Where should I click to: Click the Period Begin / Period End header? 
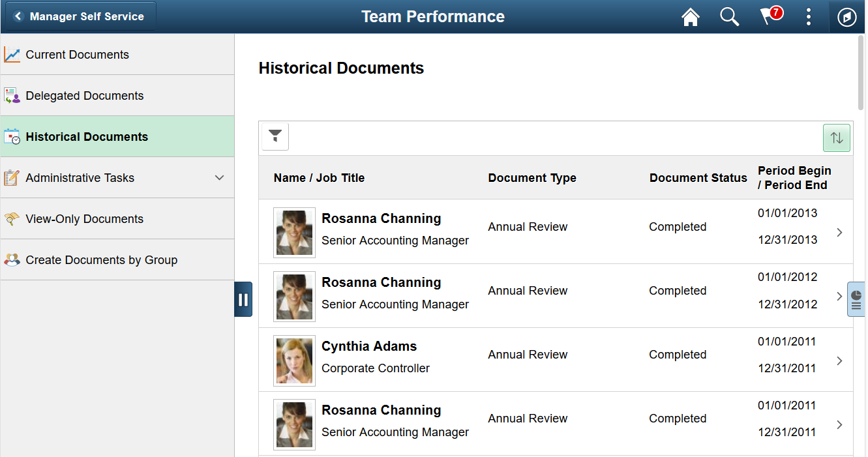tap(794, 178)
